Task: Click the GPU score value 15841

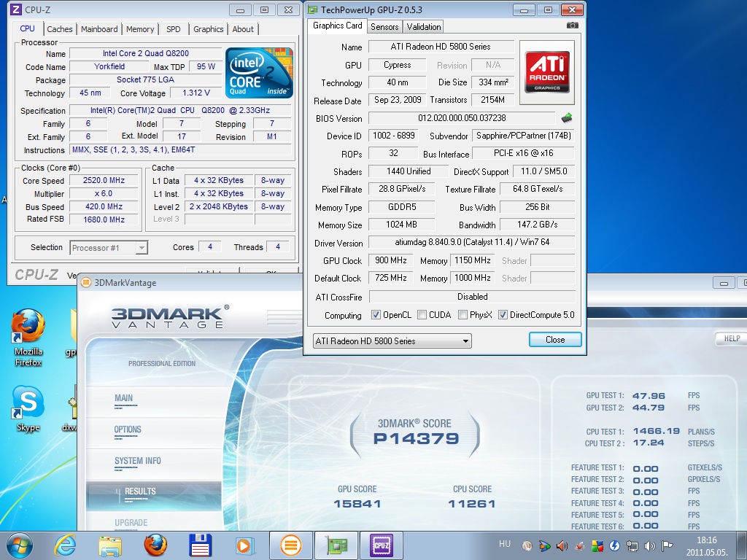Action: point(357,503)
